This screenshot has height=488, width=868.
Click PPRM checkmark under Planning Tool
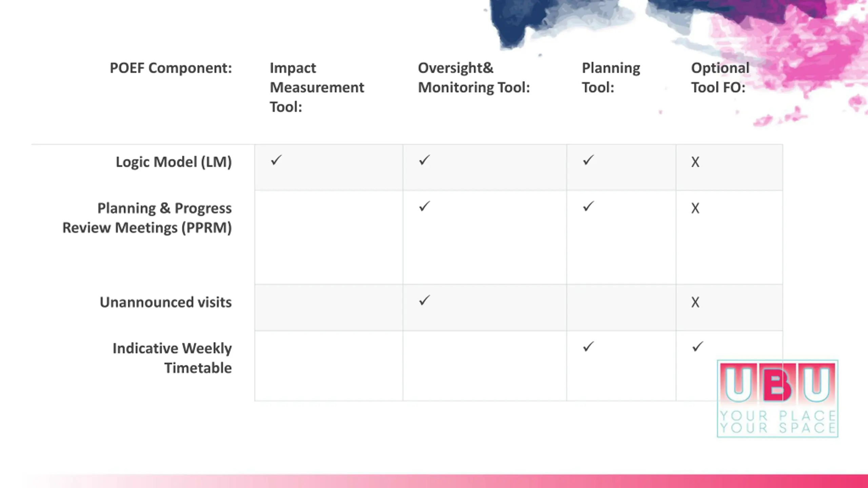[x=589, y=206]
